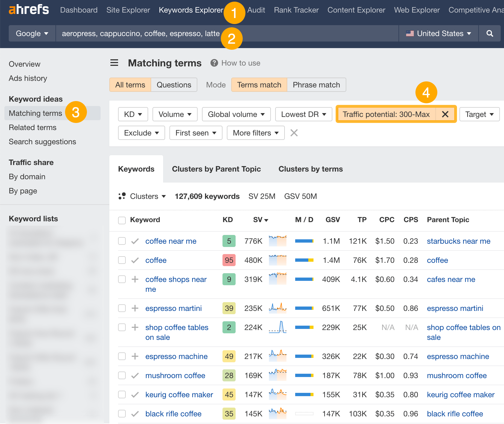The height and width of the screenshot is (424, 504).
Task: Open the Volume filter dropdown
Action: click(175, 114)
